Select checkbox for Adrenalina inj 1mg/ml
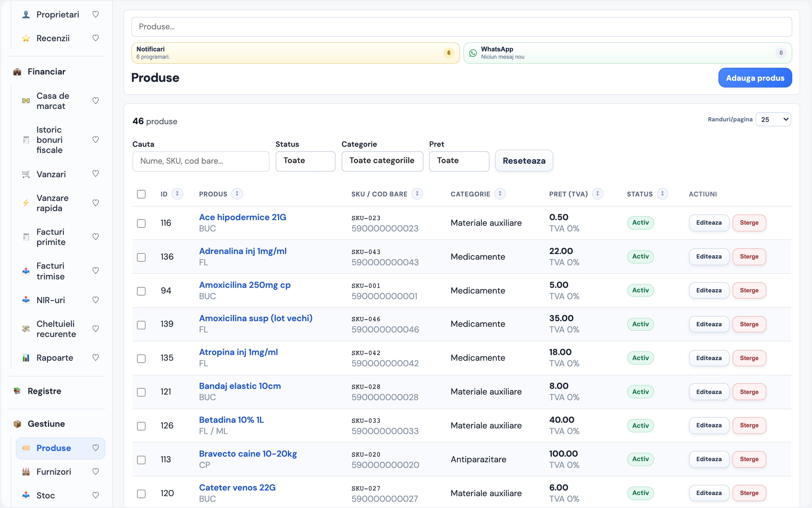Image resolution: width=812 pixels, height=508 pixels. click(141, 257)
